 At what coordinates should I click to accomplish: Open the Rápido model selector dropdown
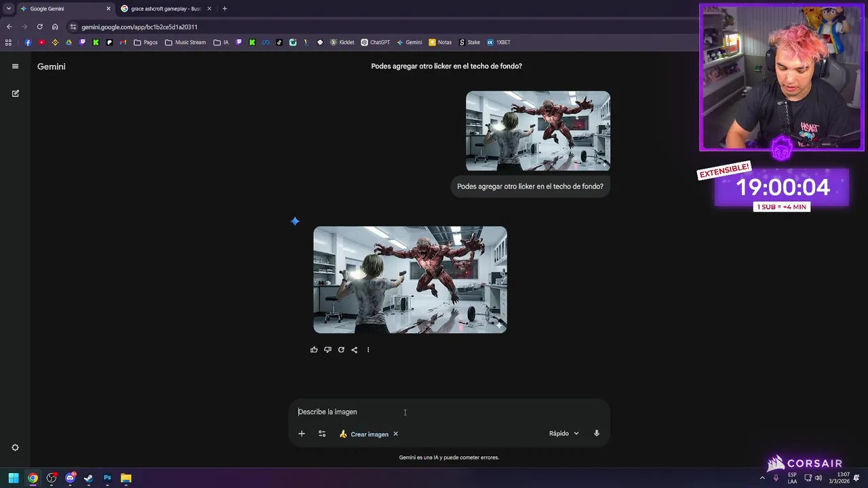[564, 433]
